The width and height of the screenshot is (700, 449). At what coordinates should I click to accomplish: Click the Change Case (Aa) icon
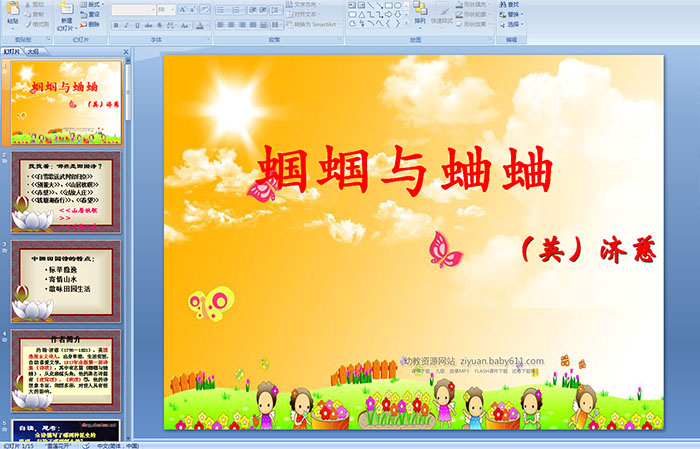(184, 25)
